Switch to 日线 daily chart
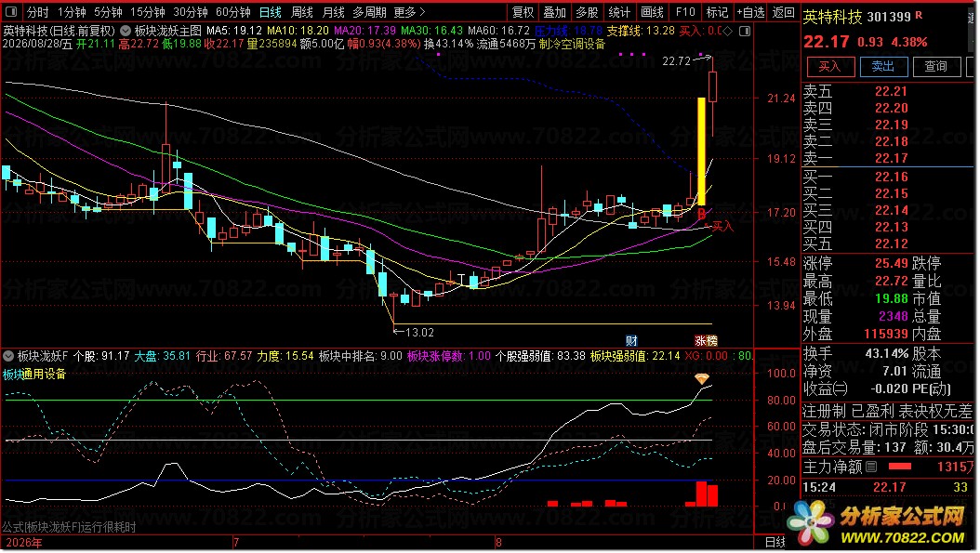The width and height of the screenshot is (980, 553). (271, 12)
